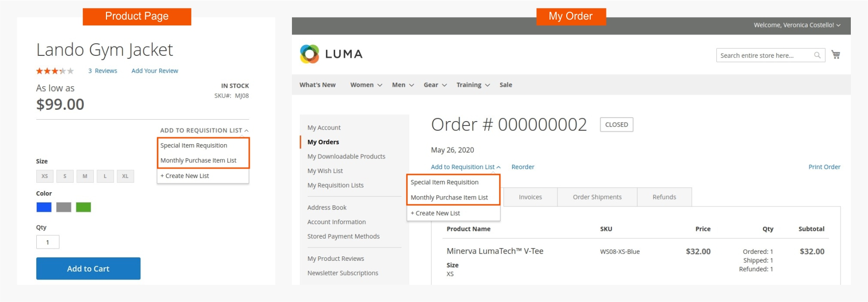Screen dimensions: 868x302
Task: Choose the gray color swatch
Action: click(64, 207)
